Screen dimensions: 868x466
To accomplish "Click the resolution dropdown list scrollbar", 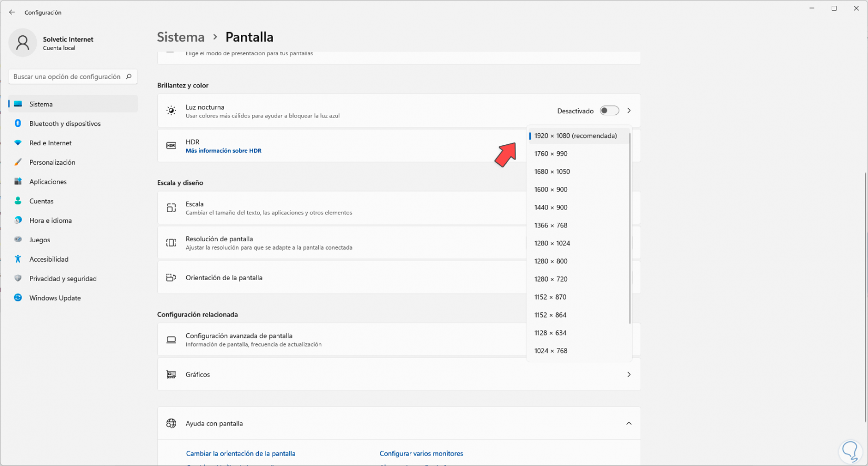I will (x=630, y=226).
